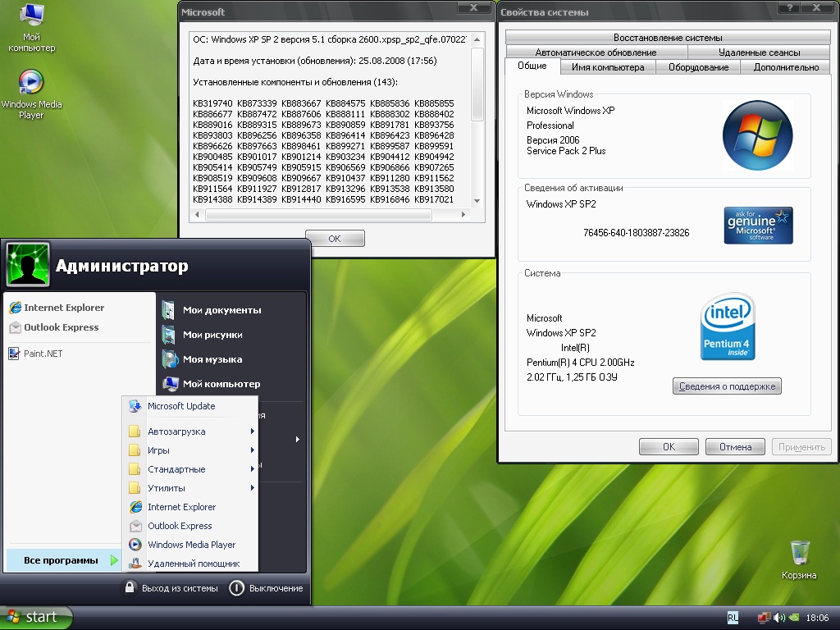Open the Удаленные сеансы remote tab
Viewport: 840px width, 630px height.
click(x=759, y=52)
